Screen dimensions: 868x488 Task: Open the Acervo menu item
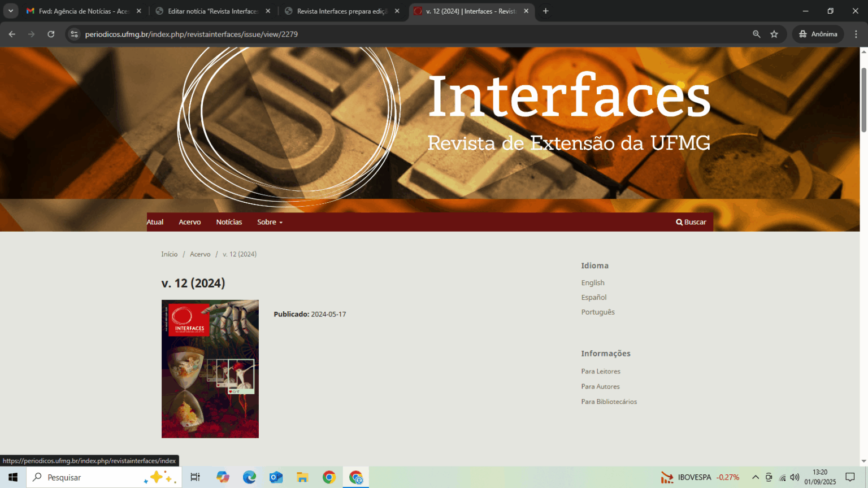tap(189, 222)
